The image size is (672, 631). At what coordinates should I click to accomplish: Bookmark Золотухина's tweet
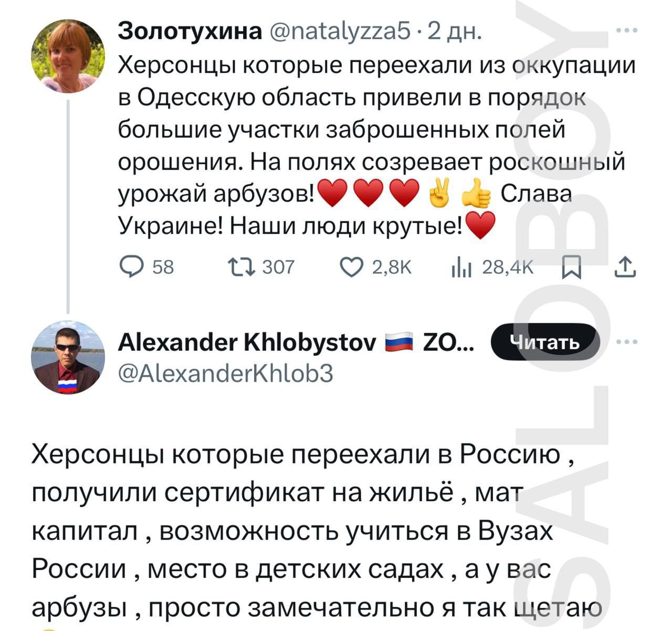pos(571,267)
